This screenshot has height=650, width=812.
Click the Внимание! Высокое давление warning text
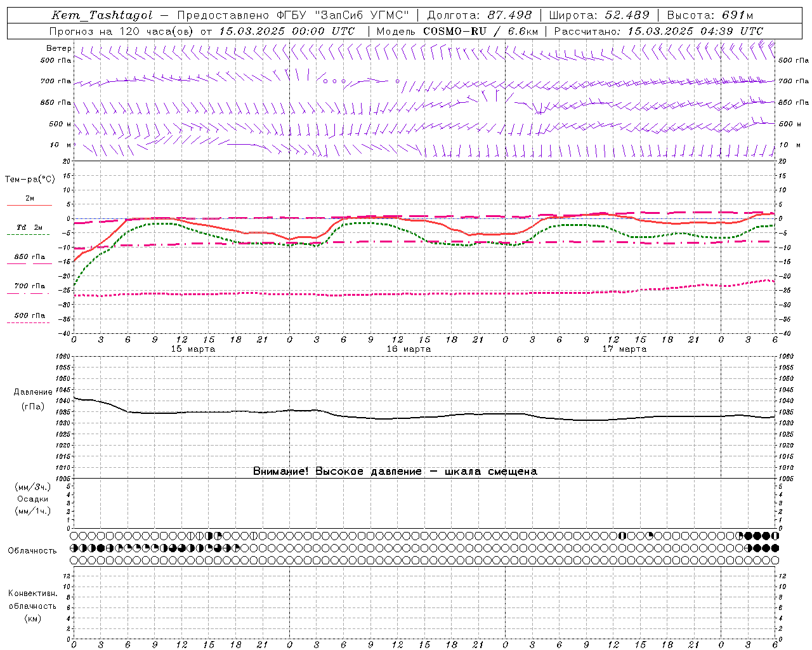click(395, 472)
